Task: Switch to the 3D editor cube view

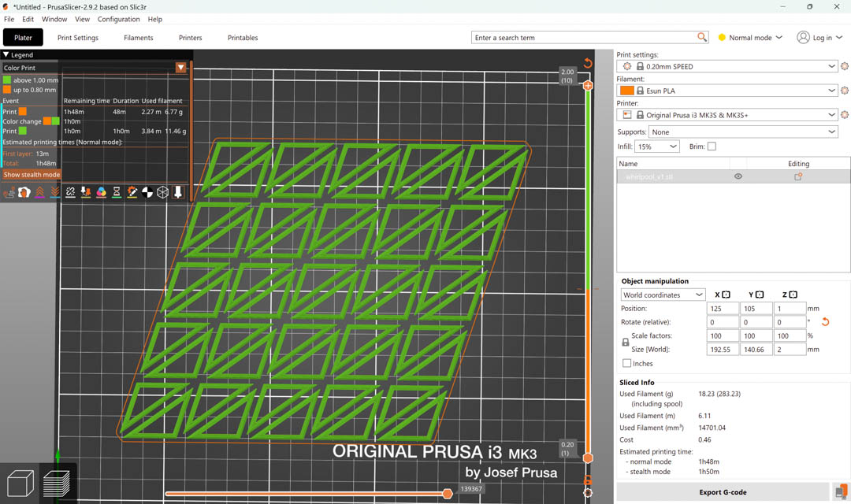Action: tap(20, 483)
